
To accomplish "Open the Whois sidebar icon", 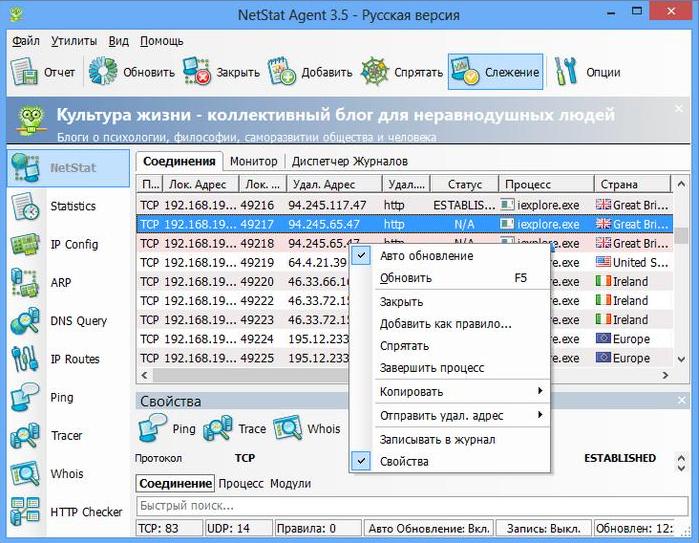I will [25, 473].
